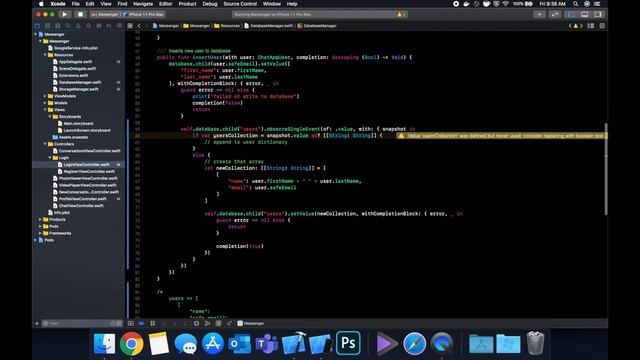Image resolution: width=640 pixels, height=360 pixels.
Task: Click the code review arrows button
Action: click(555, 14)
